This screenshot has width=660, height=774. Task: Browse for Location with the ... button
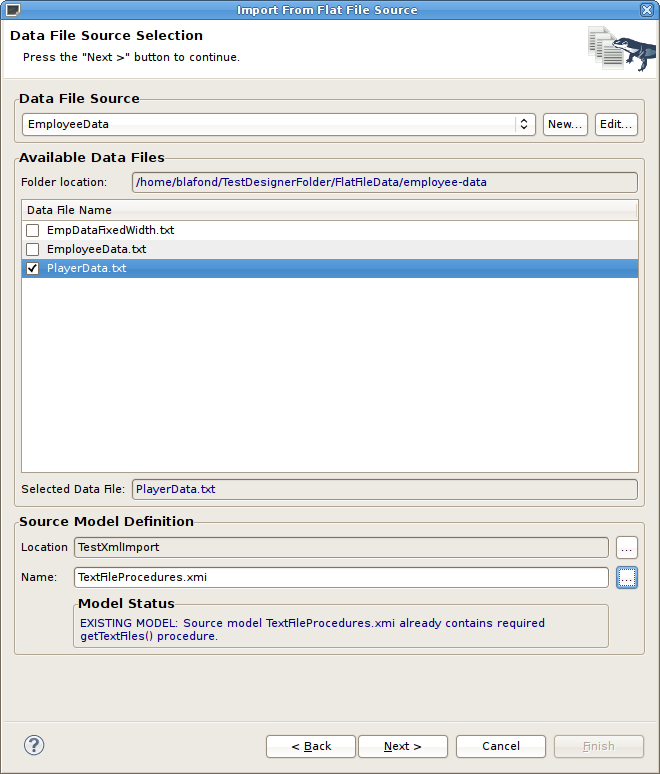627,547
